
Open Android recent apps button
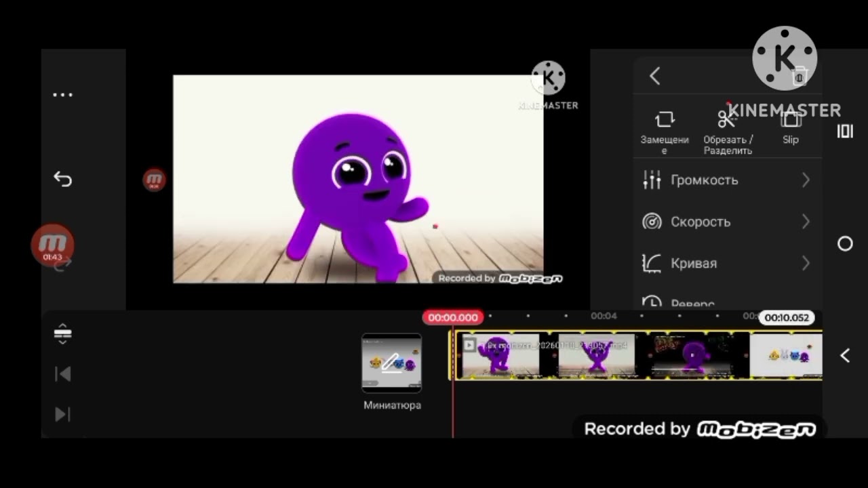pyautogui.click(x=845, y=131)
